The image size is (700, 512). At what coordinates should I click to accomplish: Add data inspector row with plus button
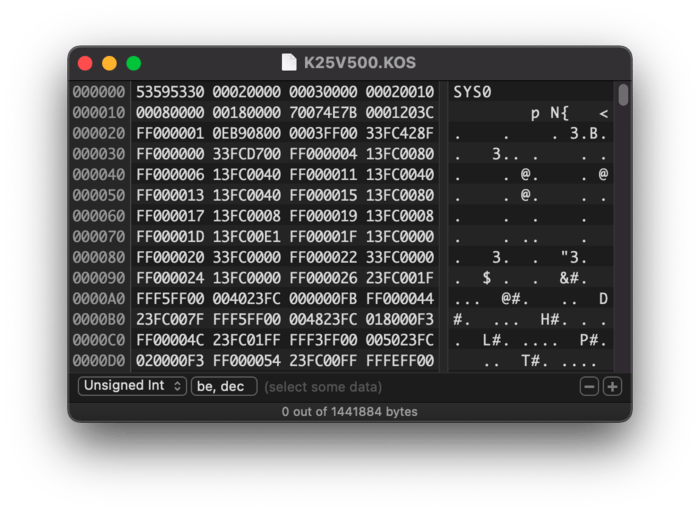(612, 386)
